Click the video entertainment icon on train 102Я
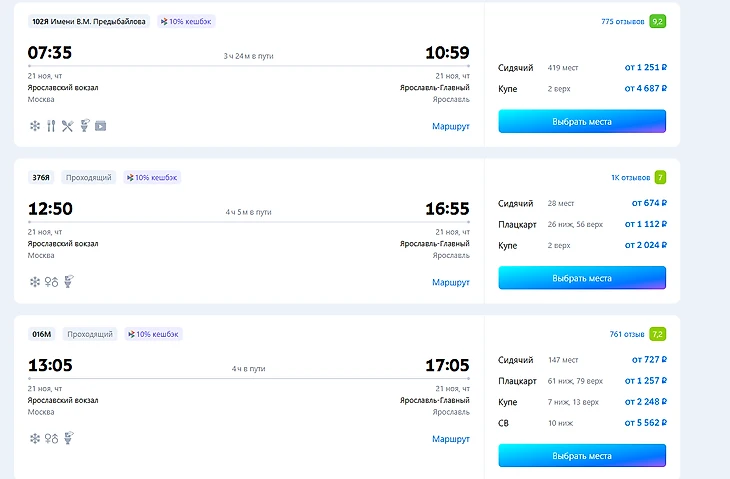730x479 pixels. tap(100, 126)
